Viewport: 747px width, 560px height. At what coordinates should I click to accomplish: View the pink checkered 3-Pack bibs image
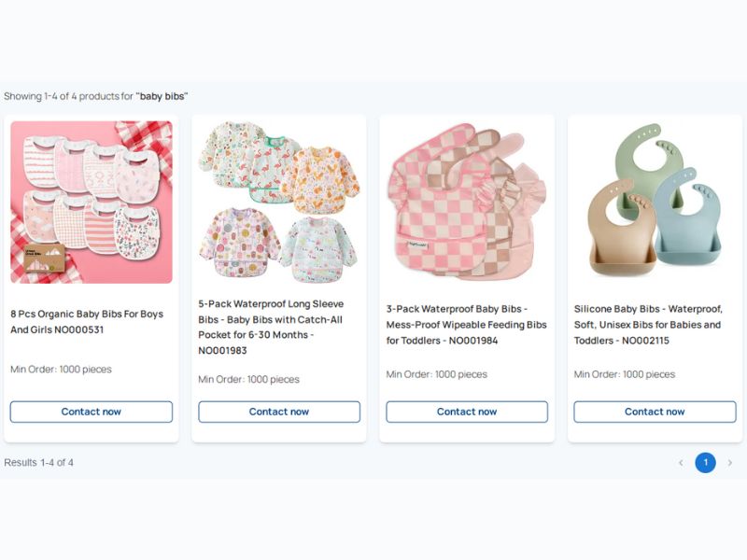(x=467, y=202)
